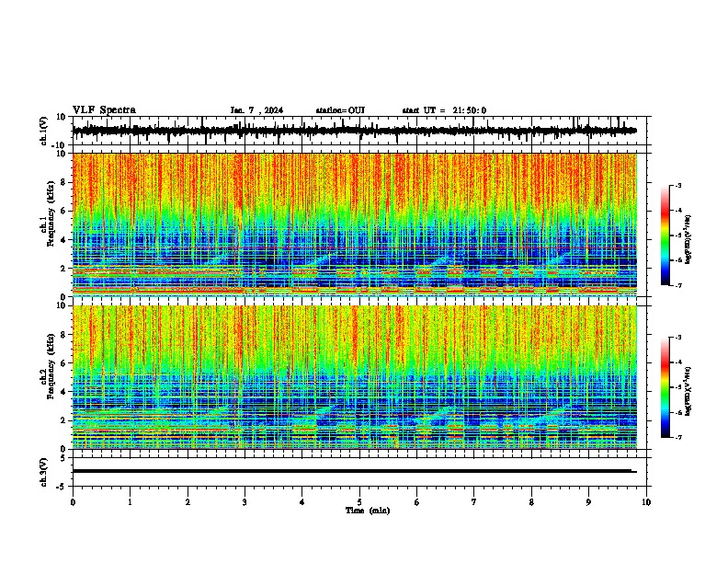The width and height of the screenshot is (728, 563).
Task: Click the "4" tick on ch.2 frequency axis
Action: pos(63,392)
